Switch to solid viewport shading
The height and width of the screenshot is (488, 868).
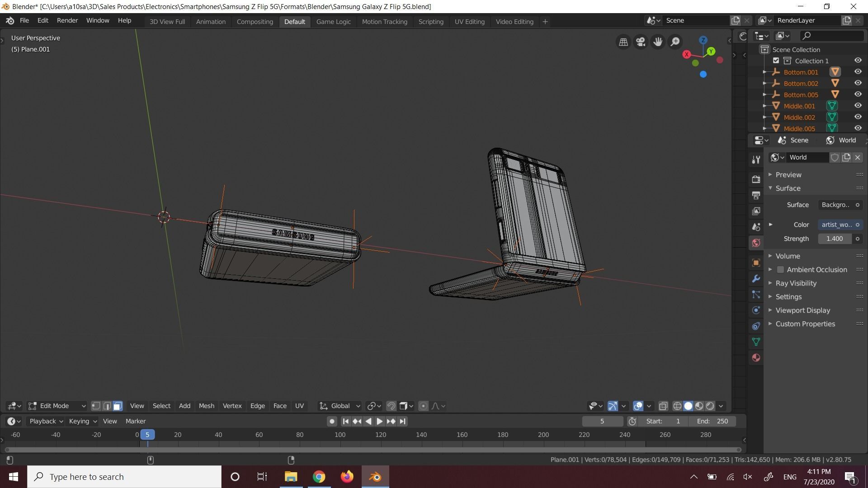point(688,406)
